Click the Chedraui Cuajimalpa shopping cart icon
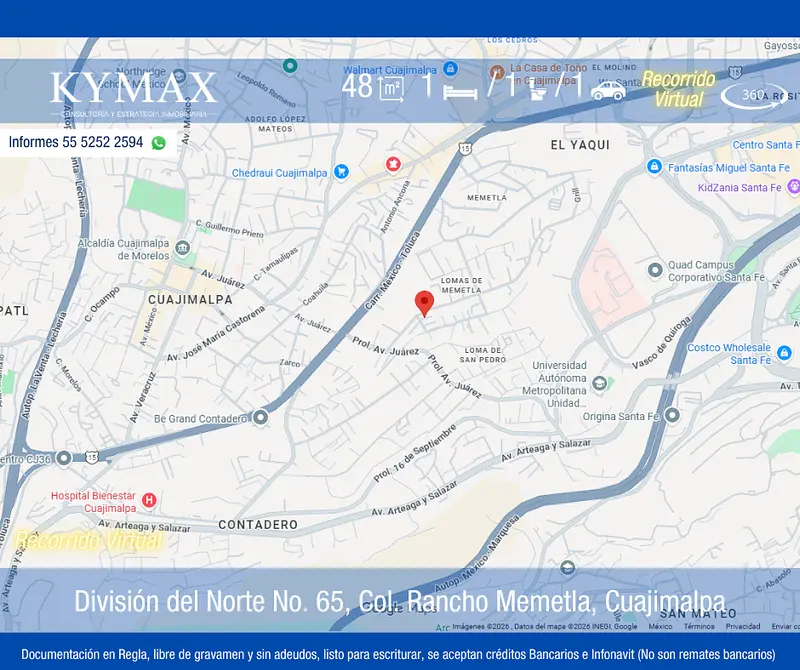Screen dimensions: 800x670 pos(341,172)
